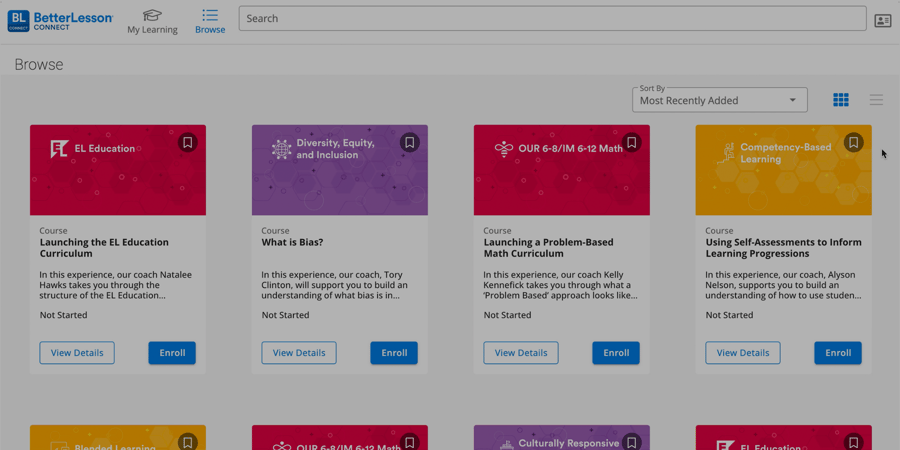Click into the Search field

(x=552, y=18)
